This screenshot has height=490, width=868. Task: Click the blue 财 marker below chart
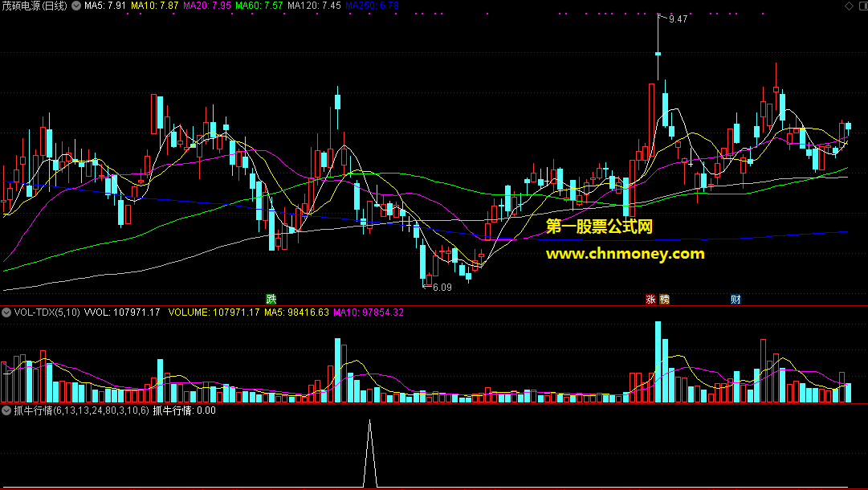pyautogui.click(x=736, y=299)
